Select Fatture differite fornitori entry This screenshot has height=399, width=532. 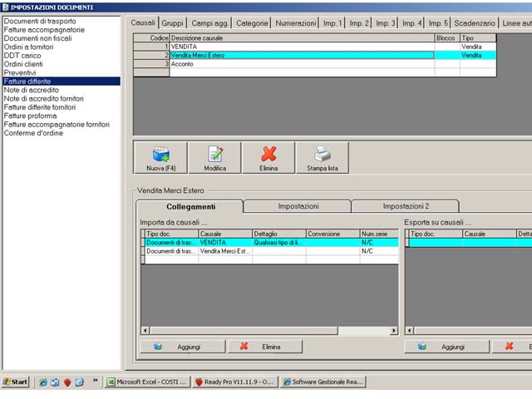pos(62,107)
